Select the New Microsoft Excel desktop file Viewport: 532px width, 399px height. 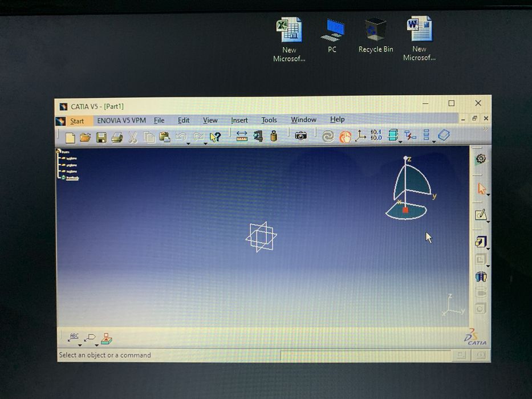[289, 40]
